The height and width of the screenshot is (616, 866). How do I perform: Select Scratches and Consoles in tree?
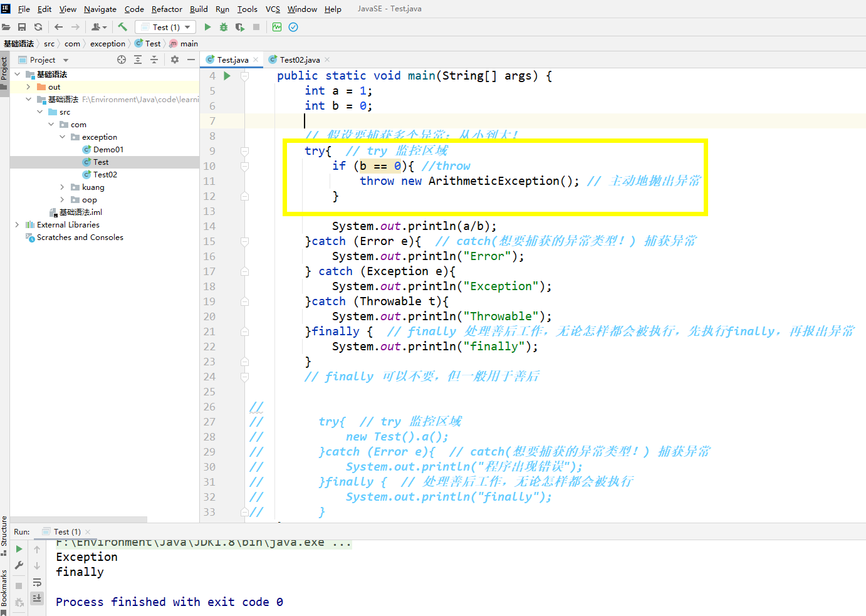tap(80, 238)
